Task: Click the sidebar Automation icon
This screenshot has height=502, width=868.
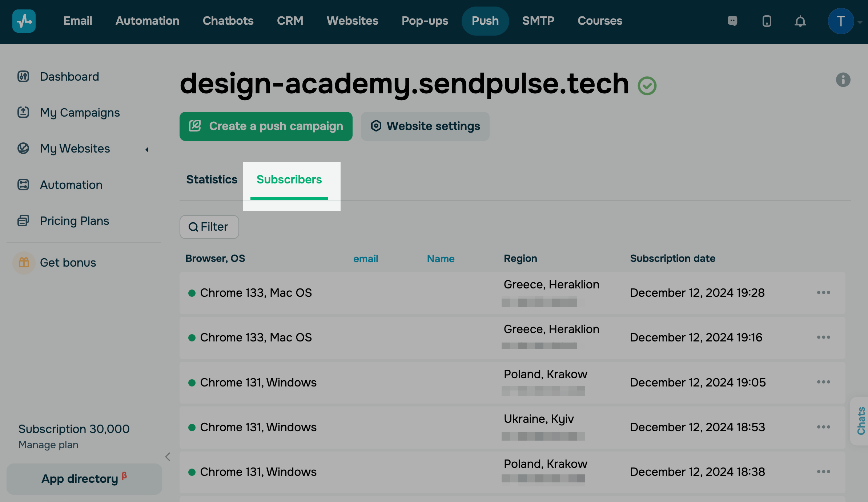Action: [x=23, y=185]
